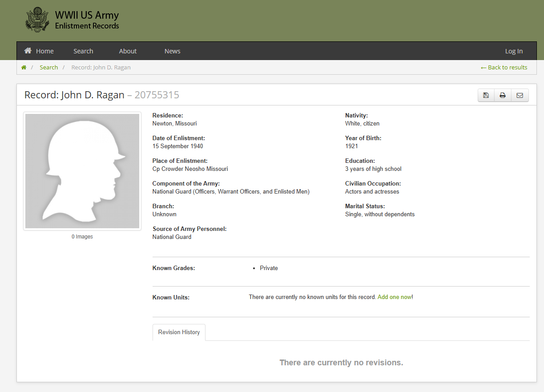Image resolution: width=544 pixels, height=392 pixels.
Task: Email this record via the envelope icon
Action: tap(520, 95)
